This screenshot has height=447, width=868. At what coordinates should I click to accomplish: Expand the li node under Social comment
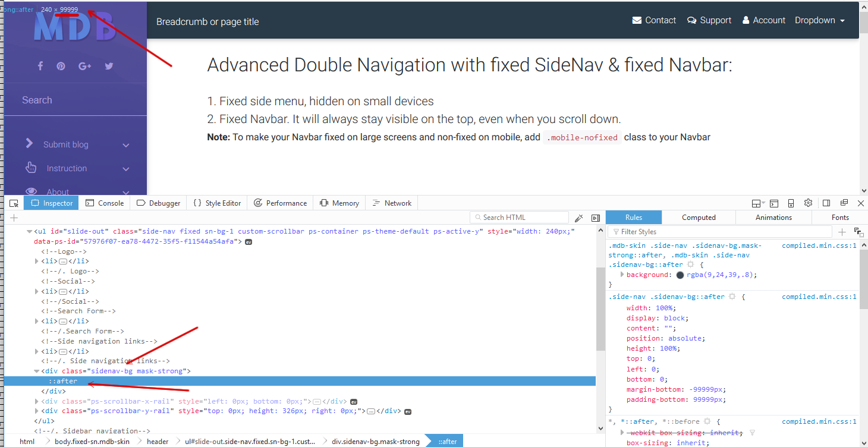(x=37, y=291)
